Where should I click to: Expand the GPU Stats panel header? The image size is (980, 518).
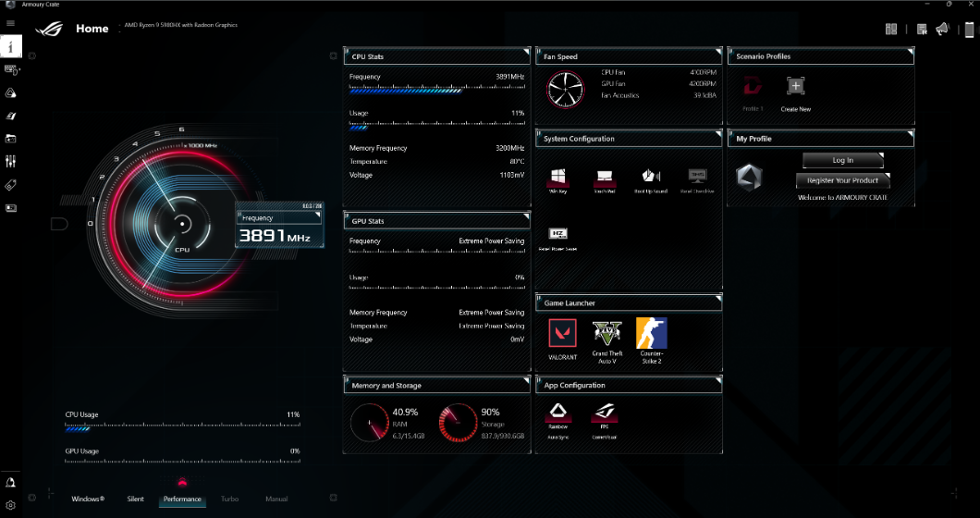click(x=437, y=221)
